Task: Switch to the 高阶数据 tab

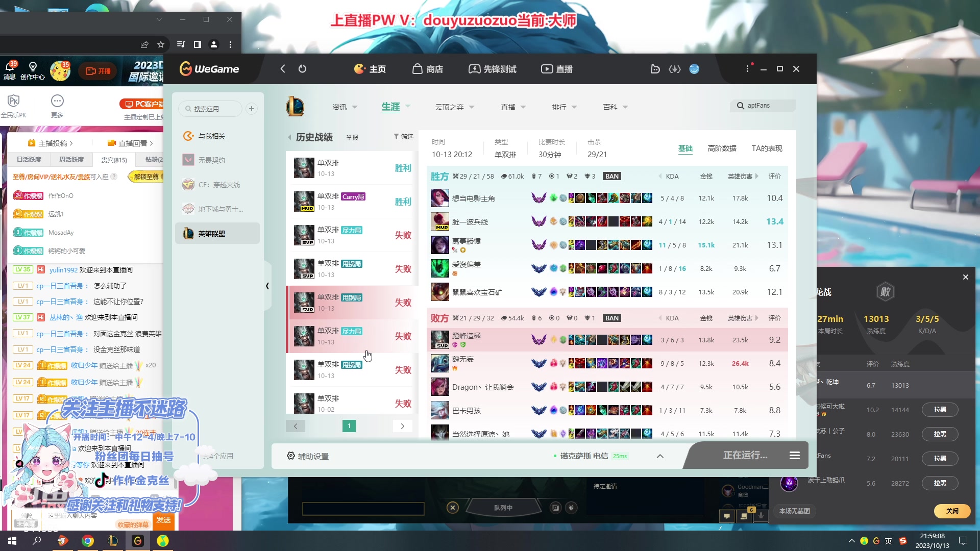Action: click(722, 148)
